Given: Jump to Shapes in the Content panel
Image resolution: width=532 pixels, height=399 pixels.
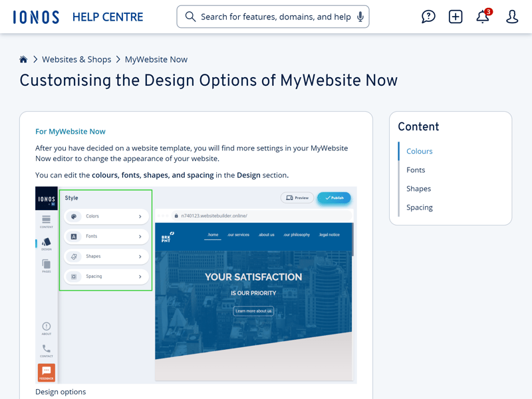Looking at the screenshot, I should pyautogui.click(x=419, y=189).
